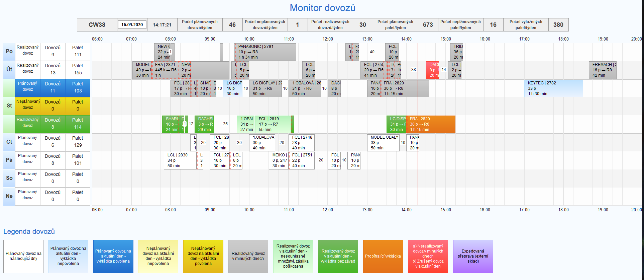Click the FCL | 2748 delivery on Thursday
644x280 pixels.
pyautogui.click(x=301, y=143)
